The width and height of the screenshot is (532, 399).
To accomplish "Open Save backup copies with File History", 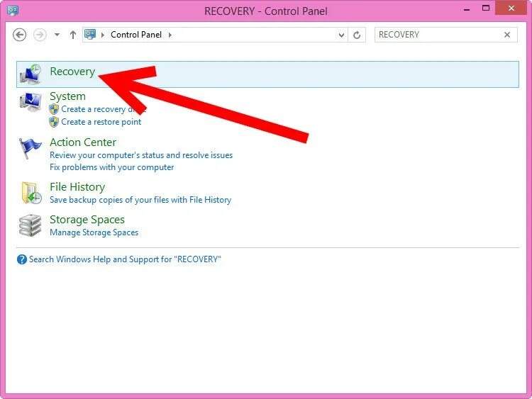I will [x=140, y=200].
